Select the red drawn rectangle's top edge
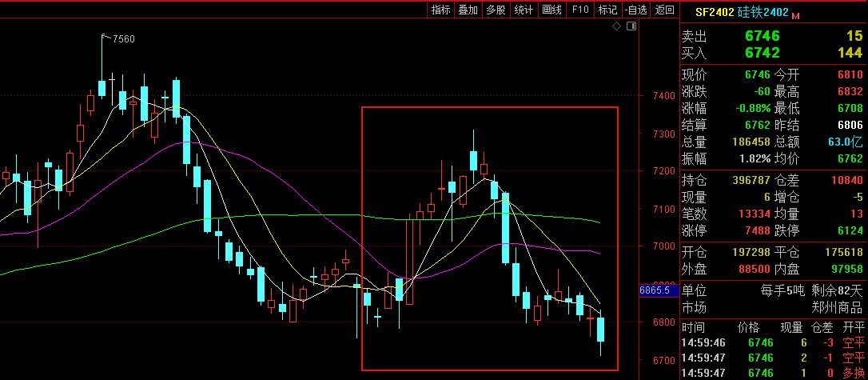 tap(489, 107)
